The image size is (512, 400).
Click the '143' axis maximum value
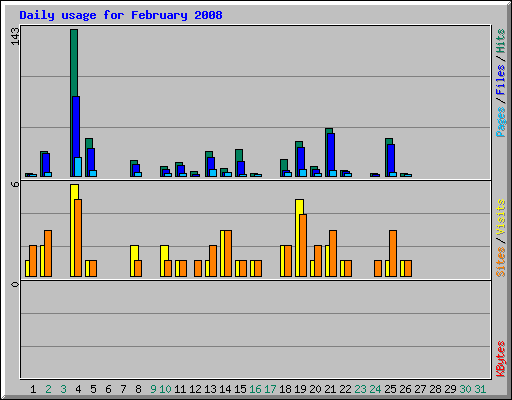(x=15, y=37)
